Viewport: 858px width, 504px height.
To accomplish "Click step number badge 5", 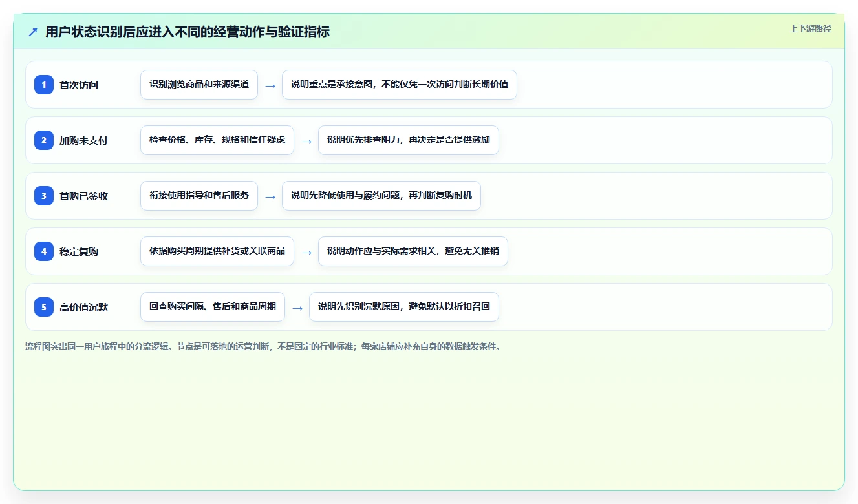I will (44, 307).
